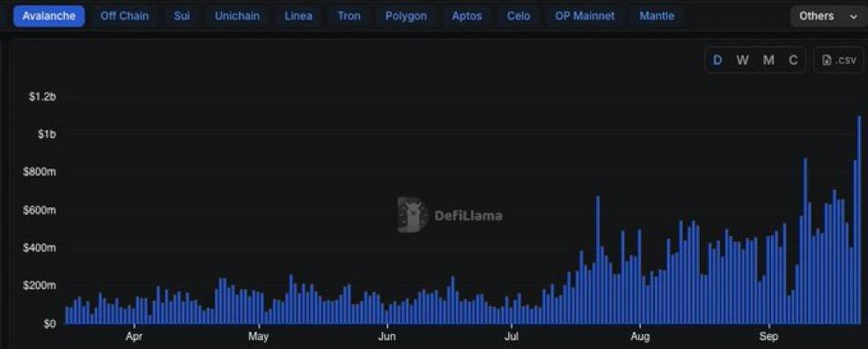Download chart data as .csv
The width and height of the screenshot is (868, 349).
point(839,61)
